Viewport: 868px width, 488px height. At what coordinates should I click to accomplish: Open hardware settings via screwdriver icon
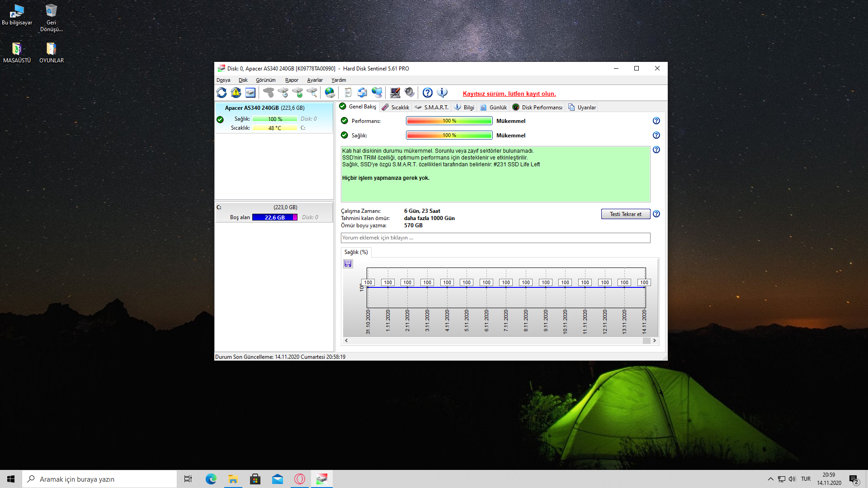tap(395, 93)
